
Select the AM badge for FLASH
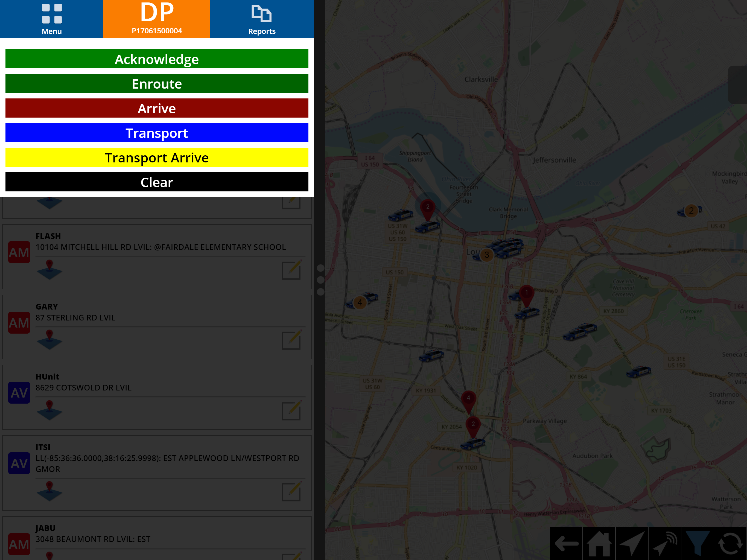(19, 252)
